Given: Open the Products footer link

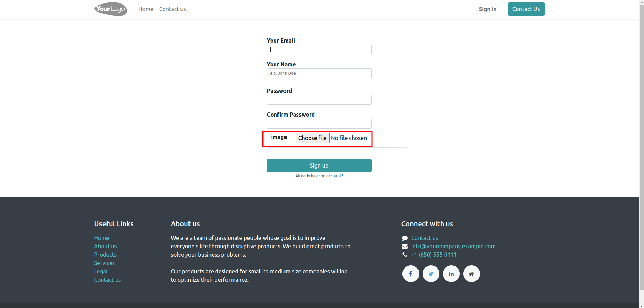Looking at the screenshot, I should click(x=105, y=255).
